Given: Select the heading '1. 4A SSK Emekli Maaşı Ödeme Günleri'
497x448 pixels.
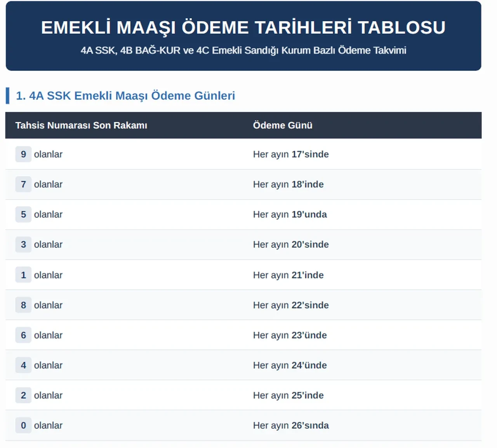Looking at the screenshot, I should tap(125, 96).
